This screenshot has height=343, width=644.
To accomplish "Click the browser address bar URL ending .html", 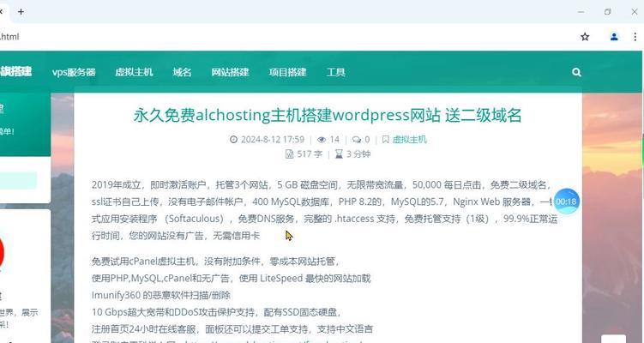I will [x=9, y=37].
